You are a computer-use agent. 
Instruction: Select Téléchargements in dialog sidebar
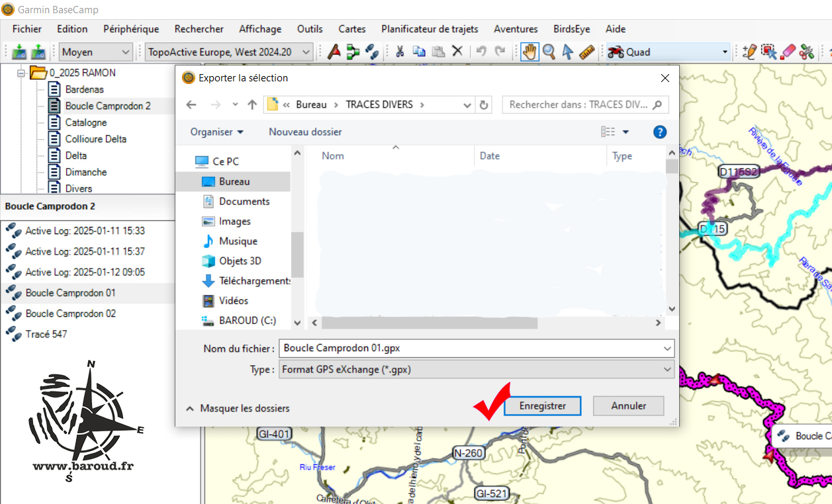pos(246,280)
